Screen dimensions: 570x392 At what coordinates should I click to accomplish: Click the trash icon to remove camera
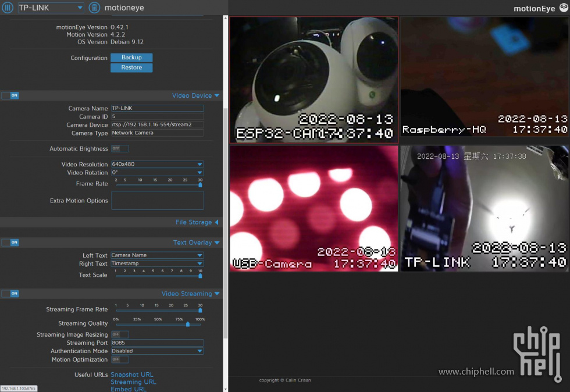tap(94, 8)
